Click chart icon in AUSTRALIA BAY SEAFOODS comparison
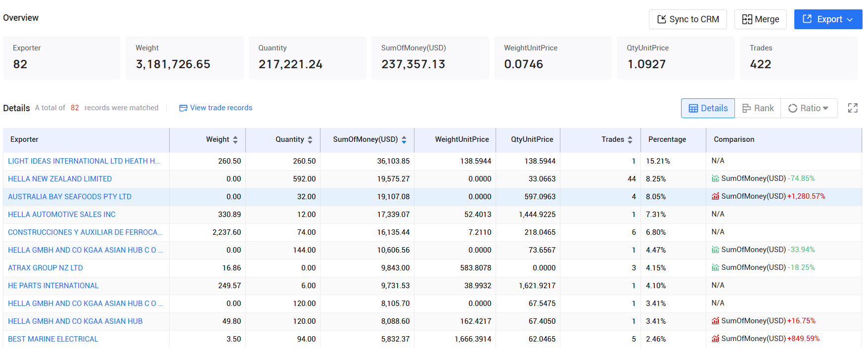The height and width of the screenshot is (348, 868). coord(715,196)
